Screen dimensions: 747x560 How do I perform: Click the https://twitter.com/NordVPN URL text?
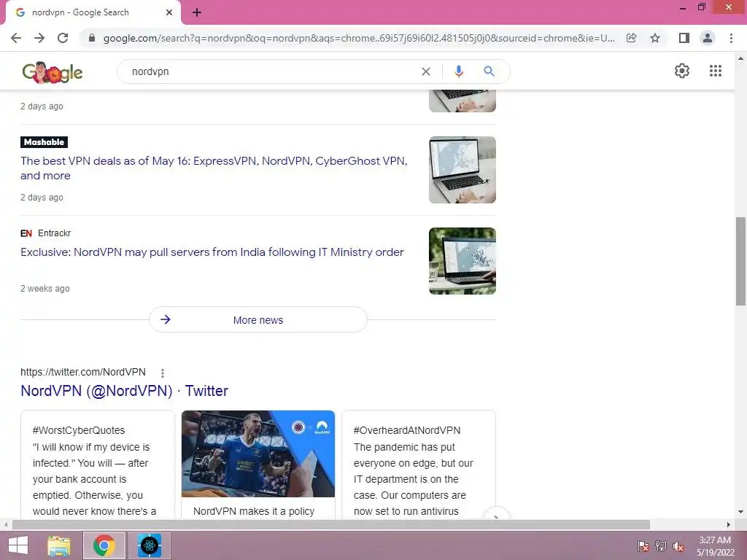pyautogui.click(x=83, y=372)
